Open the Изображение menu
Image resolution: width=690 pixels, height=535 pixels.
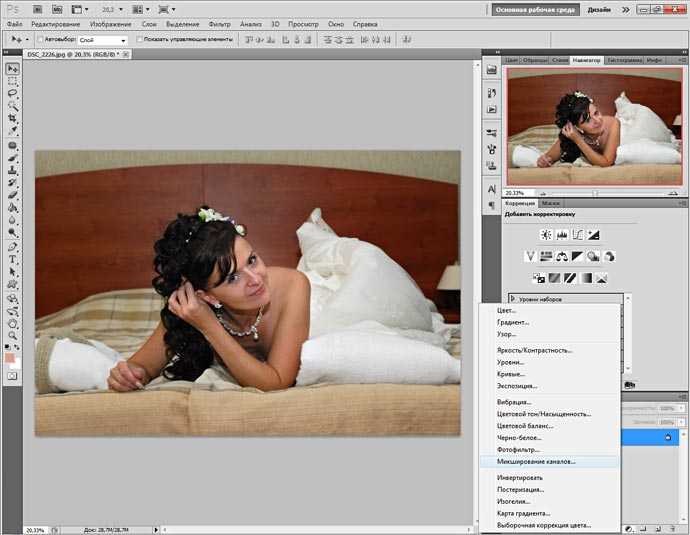coord(110,24)
